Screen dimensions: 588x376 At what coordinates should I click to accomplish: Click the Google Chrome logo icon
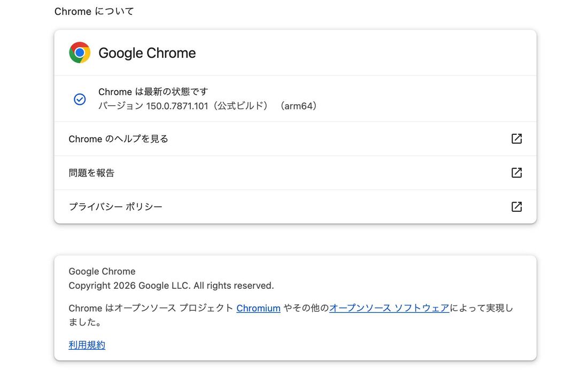click(80, 52)
